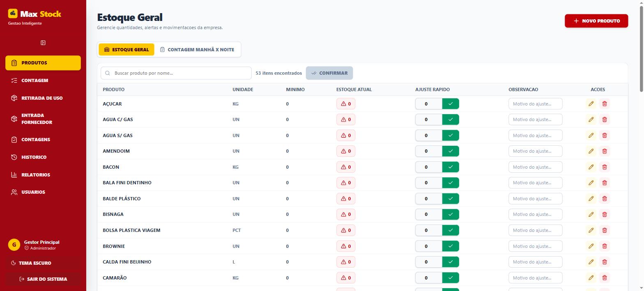This screenshot has height=291, width=644.
Task: Go to Usuarios page
Action: click(x=43, y=192)
